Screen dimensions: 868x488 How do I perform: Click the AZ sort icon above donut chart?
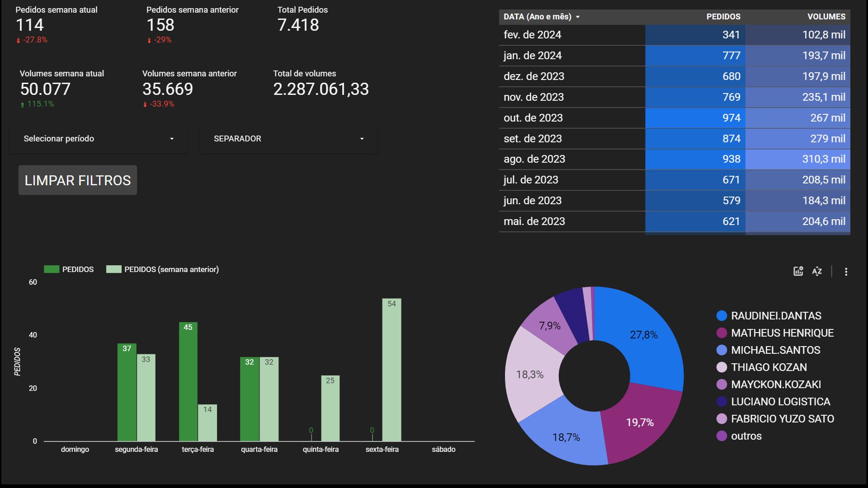[817, 271]
